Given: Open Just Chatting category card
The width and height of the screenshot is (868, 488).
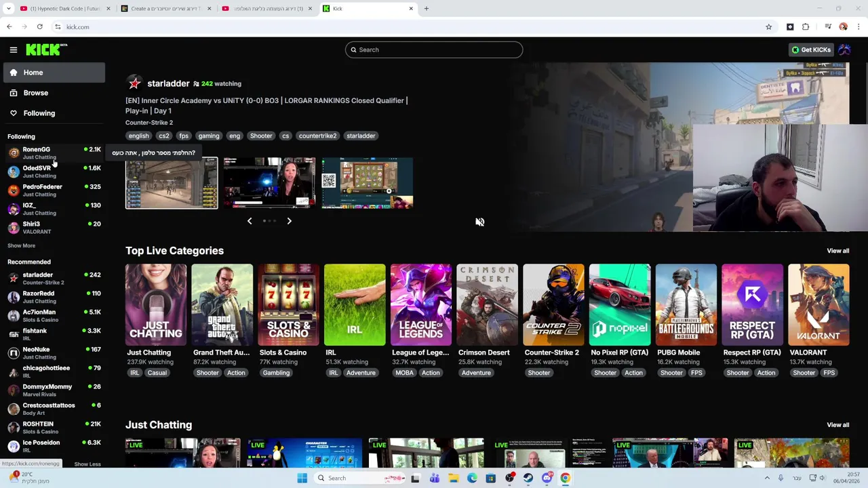Looking at the screenshot, I should [x=156, y=305].
